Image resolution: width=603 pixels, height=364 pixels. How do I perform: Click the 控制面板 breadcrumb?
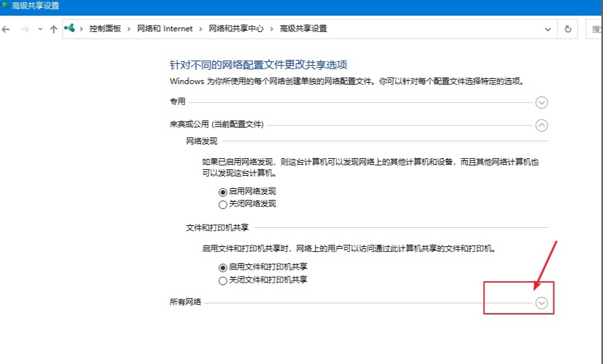105,29
